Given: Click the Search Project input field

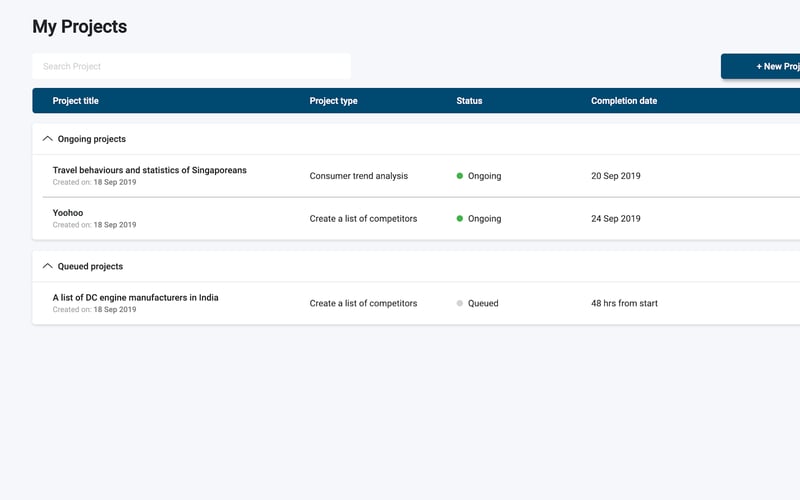Looking at the screenshot, I should [x=191, y=66].
